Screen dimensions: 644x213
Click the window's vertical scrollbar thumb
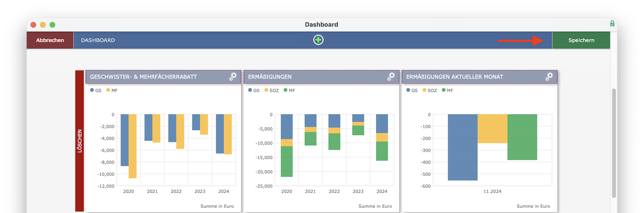pos(614,143)
